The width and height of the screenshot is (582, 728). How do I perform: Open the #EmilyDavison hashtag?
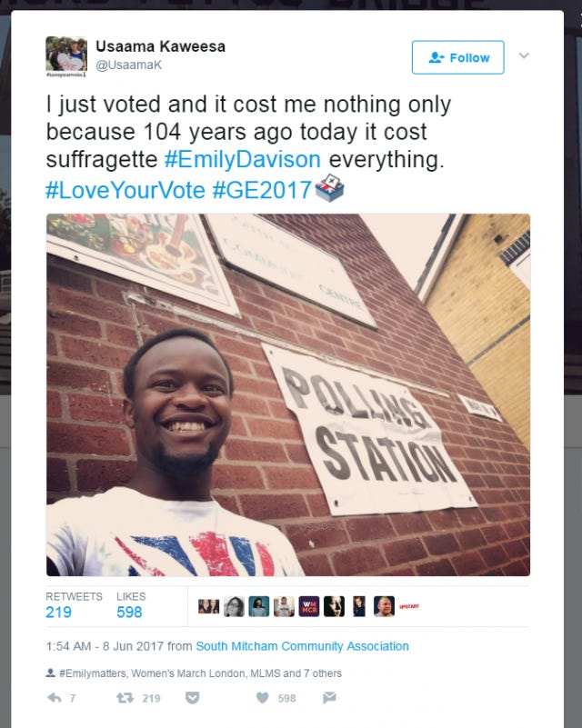click(243, 159)
